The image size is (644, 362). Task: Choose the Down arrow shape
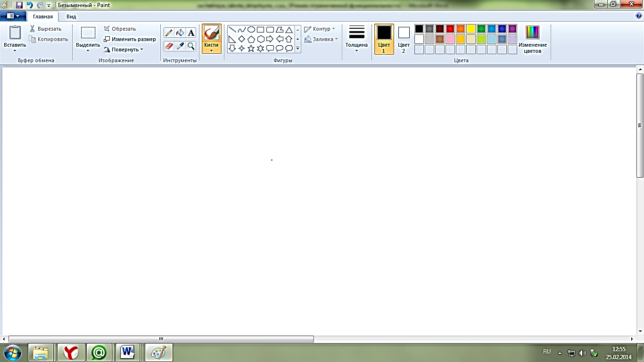tap(232, 48)
